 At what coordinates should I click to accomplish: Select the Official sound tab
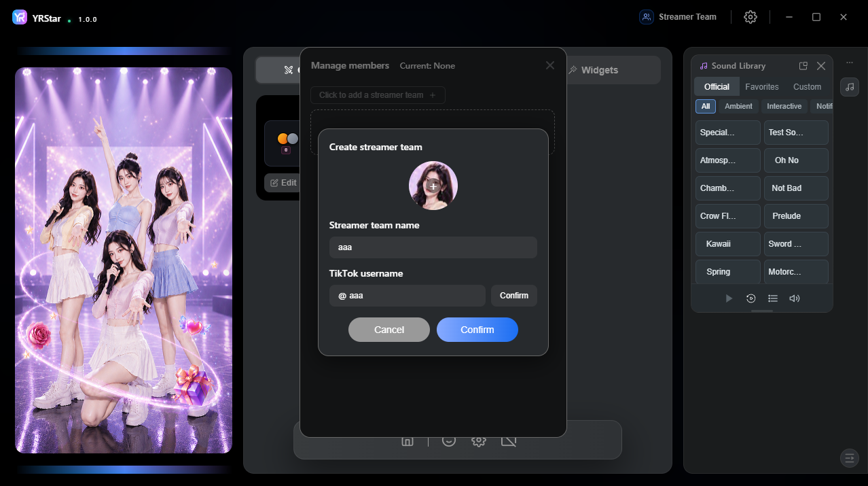[x=717, y=86]
